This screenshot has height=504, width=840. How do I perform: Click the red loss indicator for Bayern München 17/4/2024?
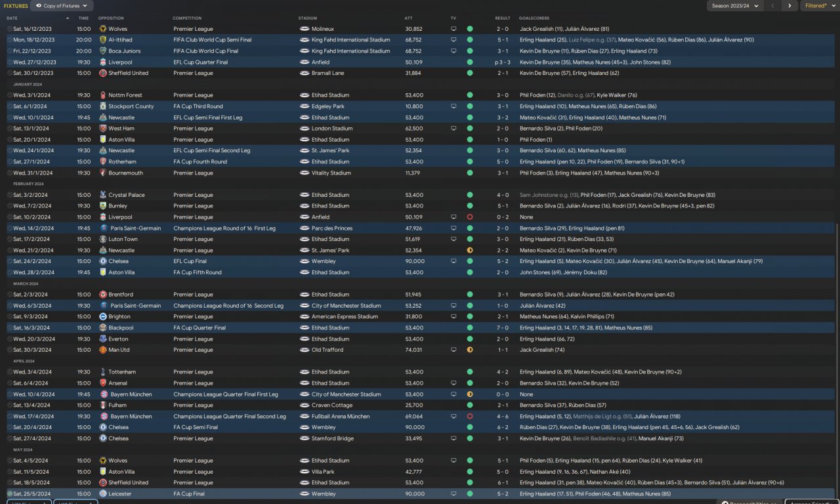coord(470,417)
